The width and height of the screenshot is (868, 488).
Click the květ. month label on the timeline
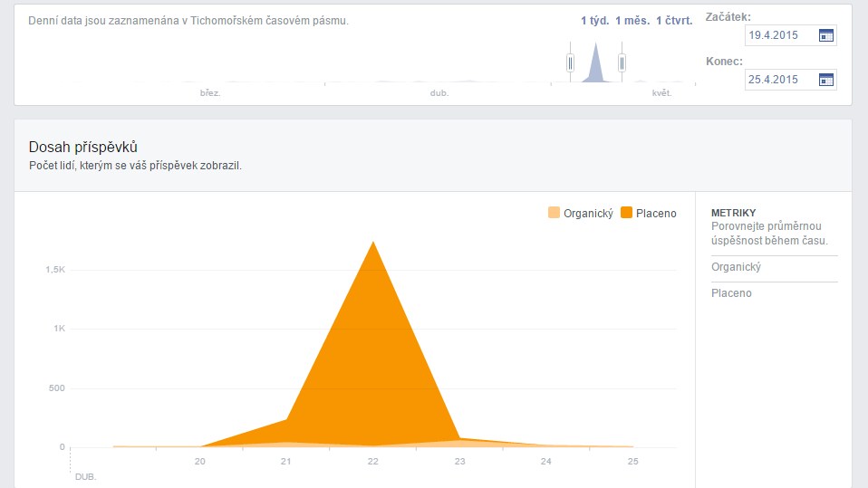[661, 93]
